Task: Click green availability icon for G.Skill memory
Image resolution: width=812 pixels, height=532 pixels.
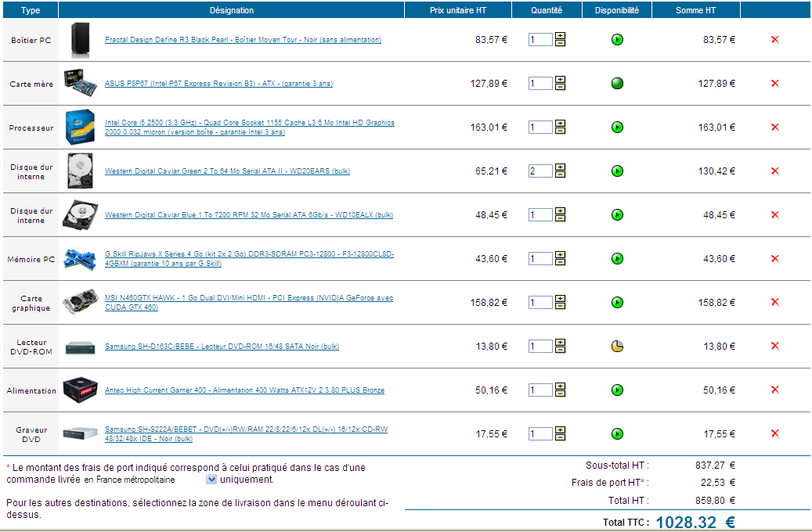Action: pos(617,259)
